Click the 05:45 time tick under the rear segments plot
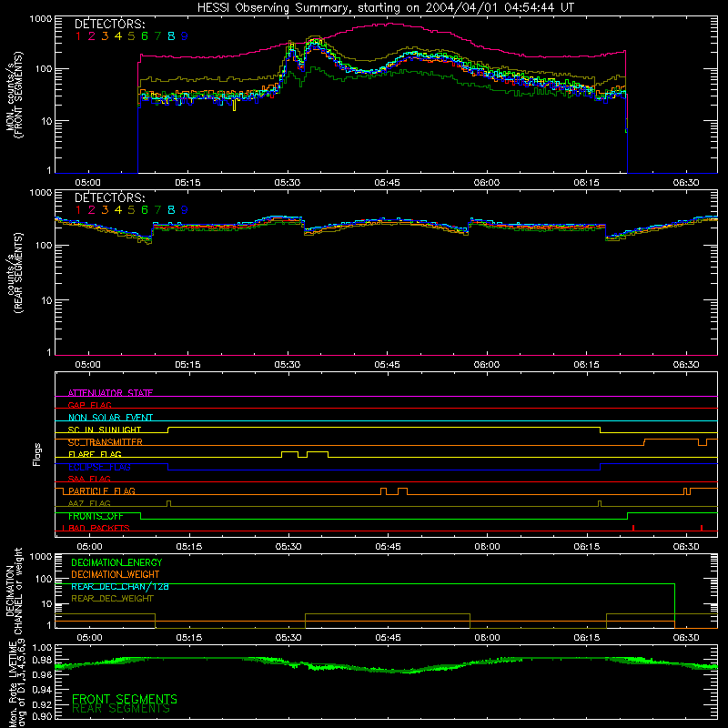The width and height of the screenshot is (728, 728). (x=388, y=365)
